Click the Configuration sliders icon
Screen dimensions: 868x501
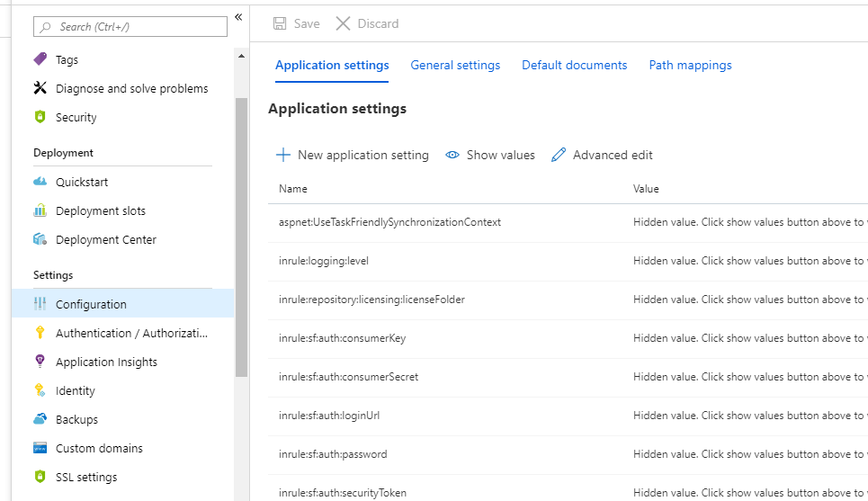coord(40,303)
